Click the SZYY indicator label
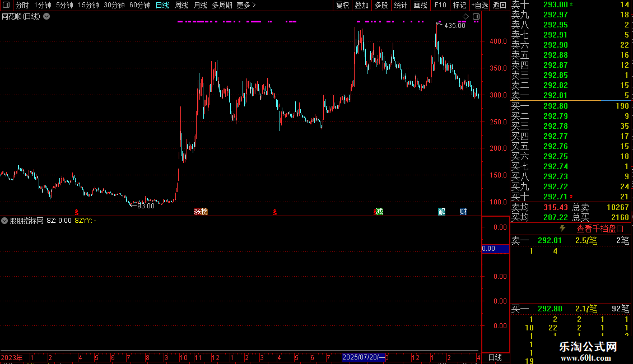This screenshot has height=364, width=633. [85, 221]
